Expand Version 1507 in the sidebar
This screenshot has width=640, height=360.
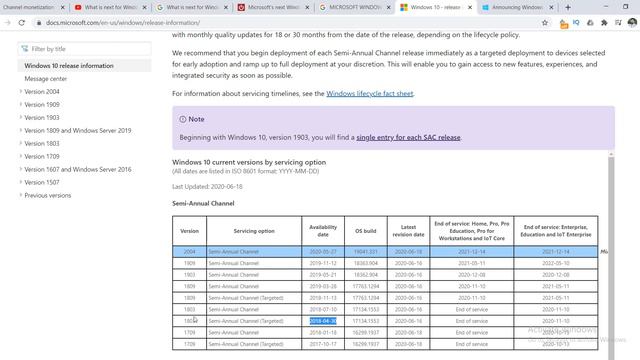[42, 182]
